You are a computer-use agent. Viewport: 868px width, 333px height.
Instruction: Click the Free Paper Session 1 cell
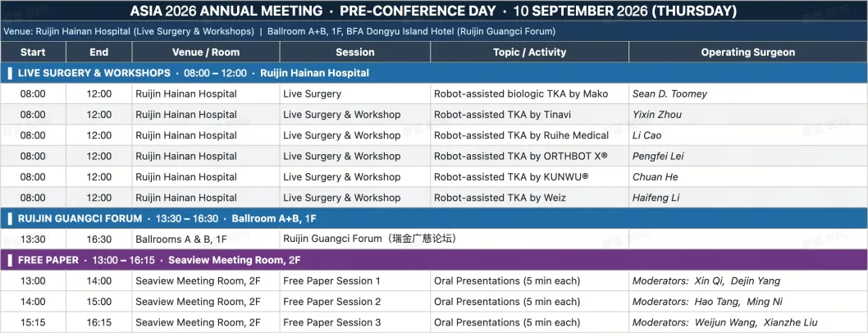click(x=355, y=281)
